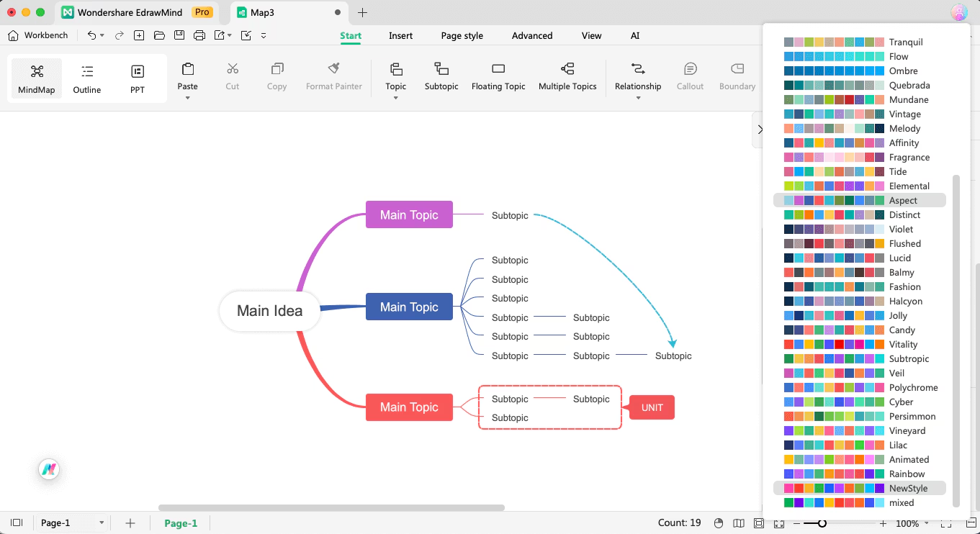Viewport: 980px width, 534px height.
Task: Open the Workbench home
Action: tap(38, 35)
